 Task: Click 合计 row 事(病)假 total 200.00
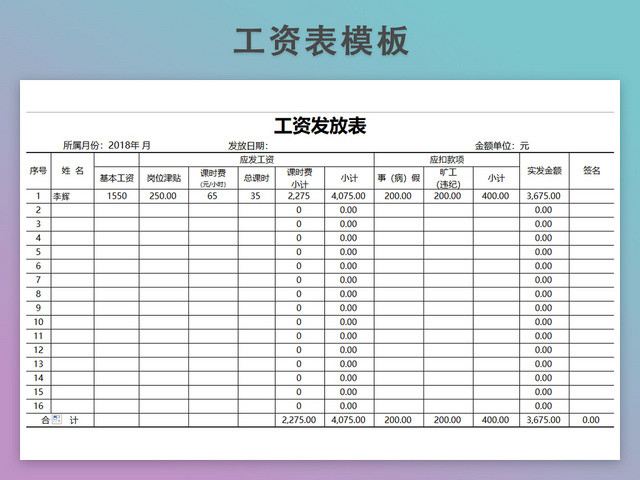pyautogui.click(x=398, y=420)
